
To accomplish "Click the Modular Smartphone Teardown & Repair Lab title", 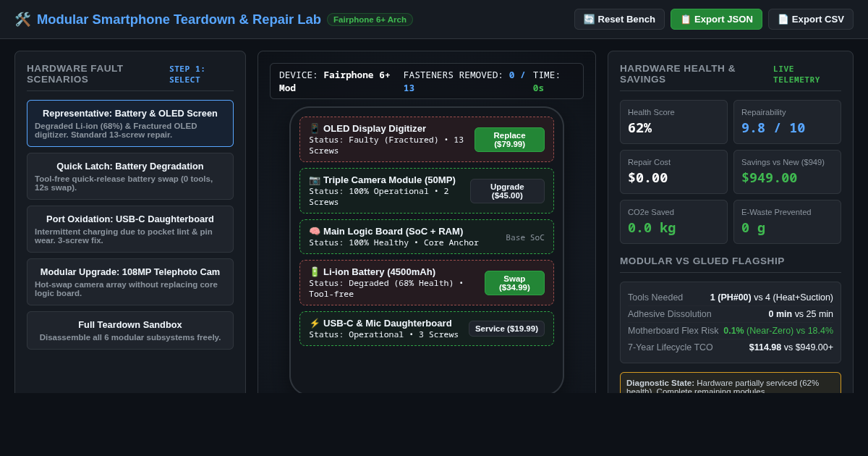I will tap(179, 20).
